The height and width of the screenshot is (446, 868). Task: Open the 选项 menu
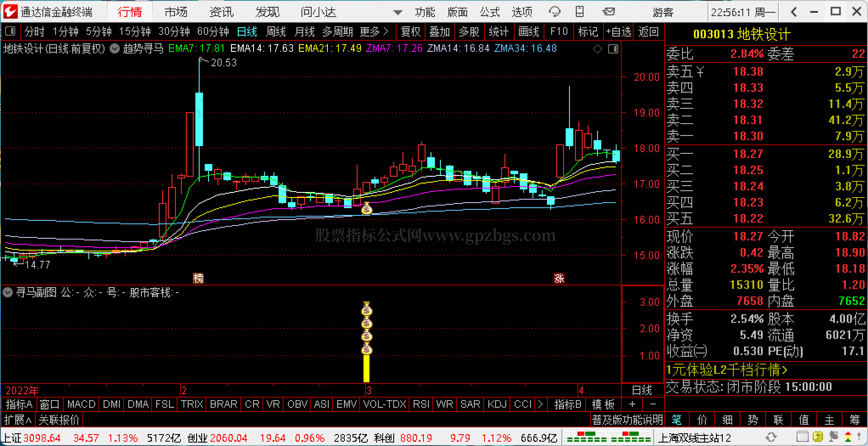point(522,12)
